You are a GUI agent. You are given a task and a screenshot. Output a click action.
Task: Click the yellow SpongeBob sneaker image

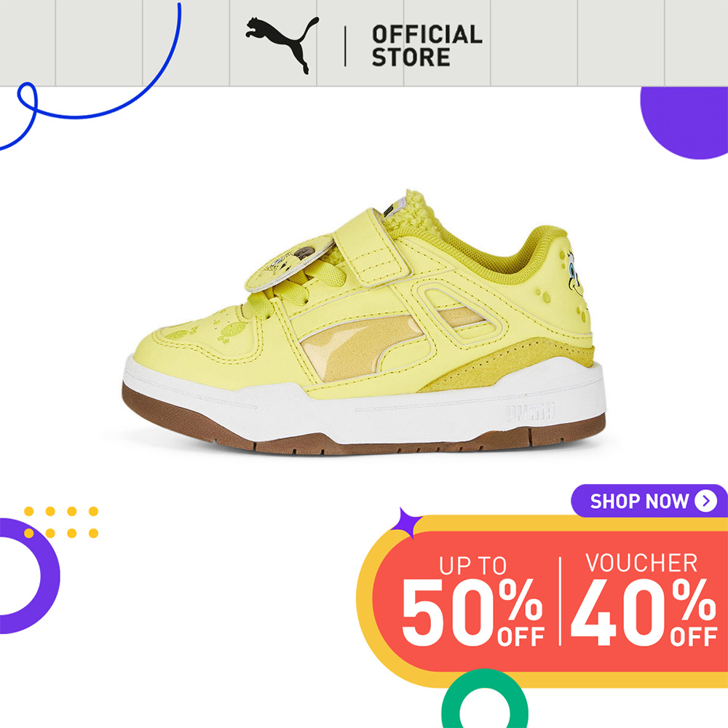(363, 323)
